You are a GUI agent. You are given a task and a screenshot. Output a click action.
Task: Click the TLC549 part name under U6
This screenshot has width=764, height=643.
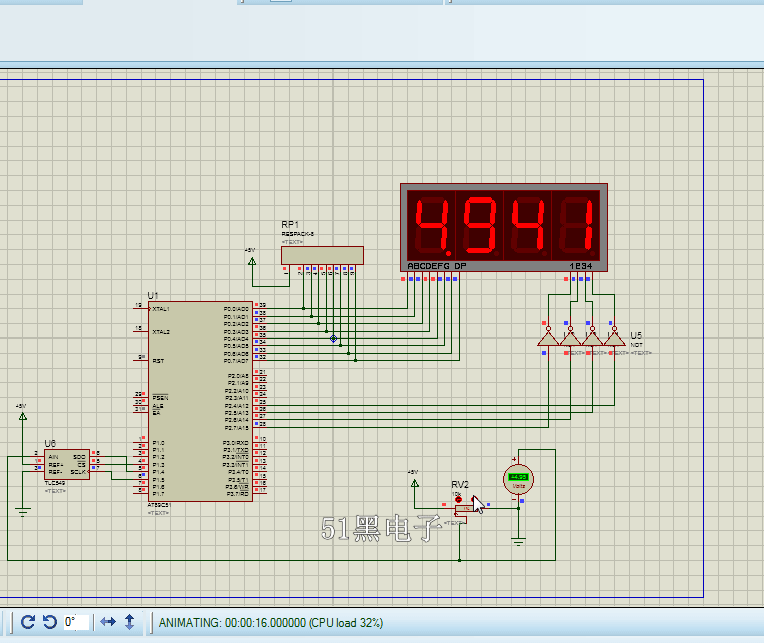tap(55, 483)
